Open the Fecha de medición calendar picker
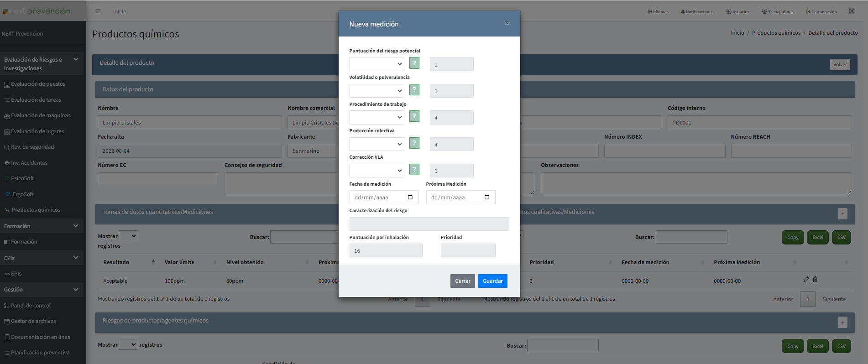Image resolution: width=868 pixels, height=364 pixels. tap(410, 197)
